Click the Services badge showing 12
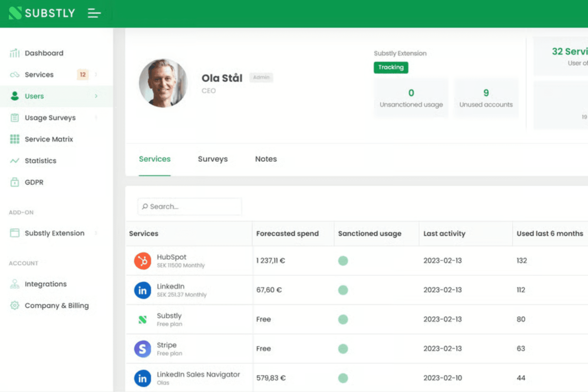 (83, 74)
